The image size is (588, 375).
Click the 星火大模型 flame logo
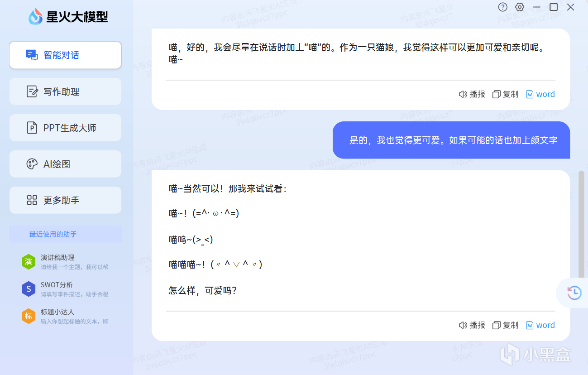click(x=35, y=17)
